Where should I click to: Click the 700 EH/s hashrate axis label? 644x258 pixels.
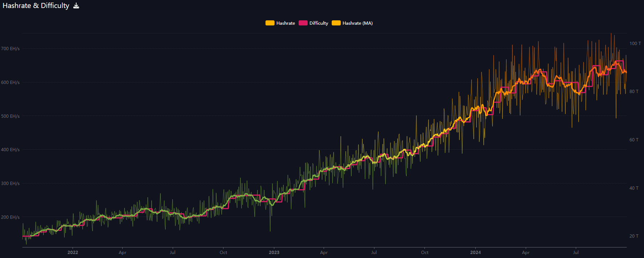(x=10, y=49)
